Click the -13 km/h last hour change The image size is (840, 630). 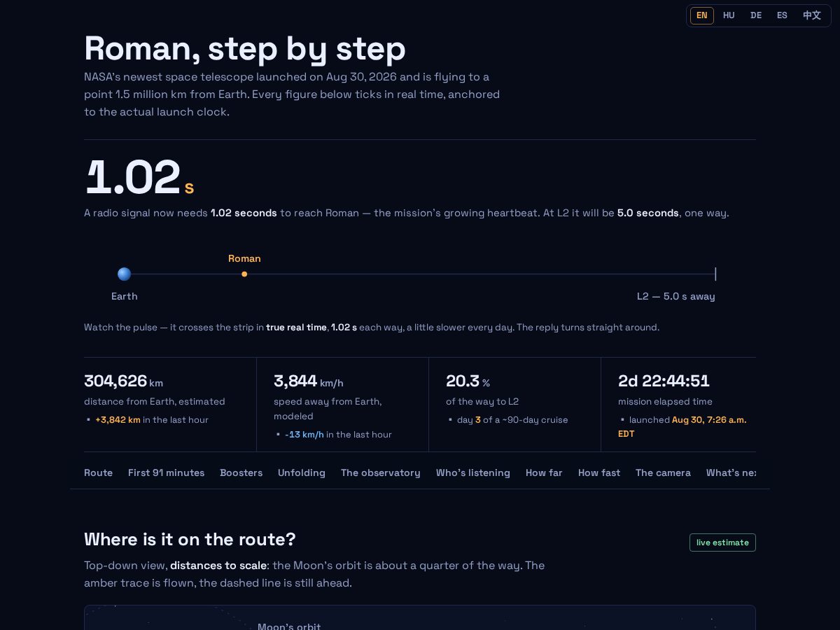click(x=304, y=435)
